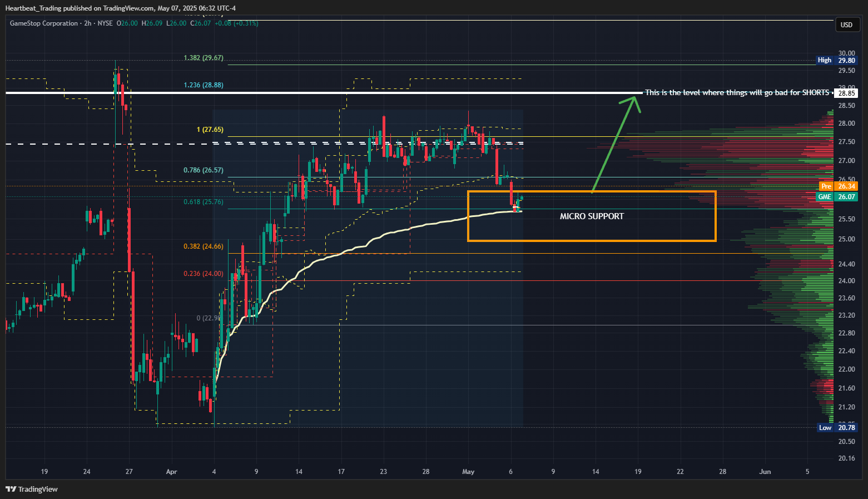Select the 0.236 (24.00) Fibonacci label
The image size is (868, 499).
point(204,274)
